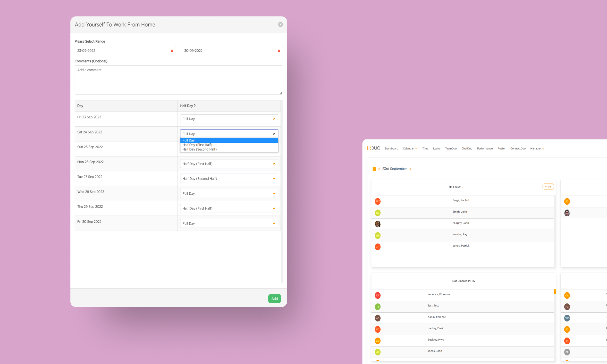Select the Half Day (First Half) option
The image size is (607, 364).
197,145
